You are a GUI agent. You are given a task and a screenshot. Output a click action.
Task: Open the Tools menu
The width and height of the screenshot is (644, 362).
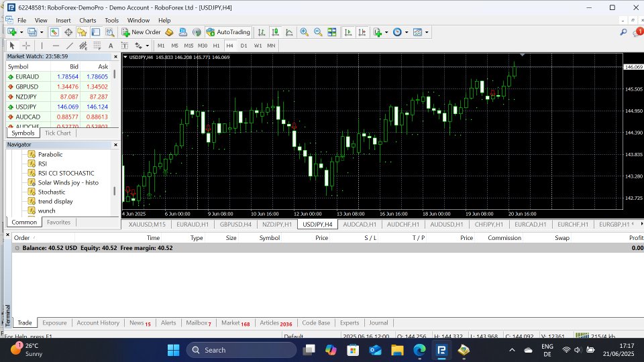[x=111, y=20]
